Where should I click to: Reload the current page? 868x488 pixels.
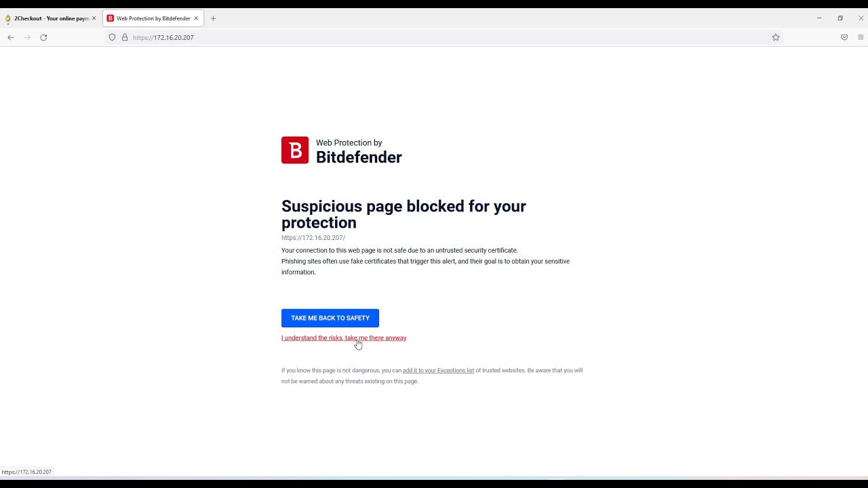coord(43,37)
